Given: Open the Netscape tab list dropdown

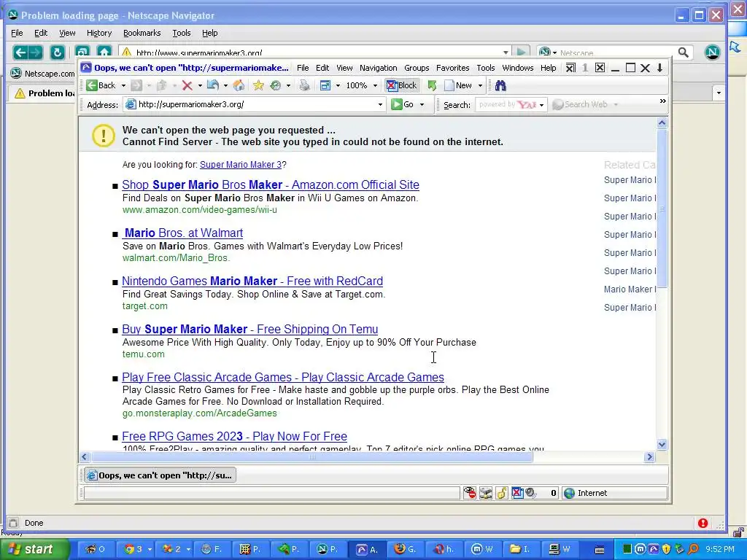Looking at the screenshot, I should pyautogui.click(x=719, y=93).
